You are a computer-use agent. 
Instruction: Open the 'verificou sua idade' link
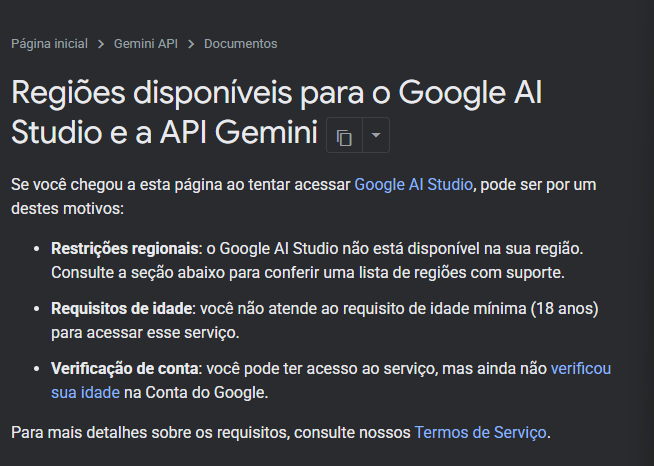[581, 369]
